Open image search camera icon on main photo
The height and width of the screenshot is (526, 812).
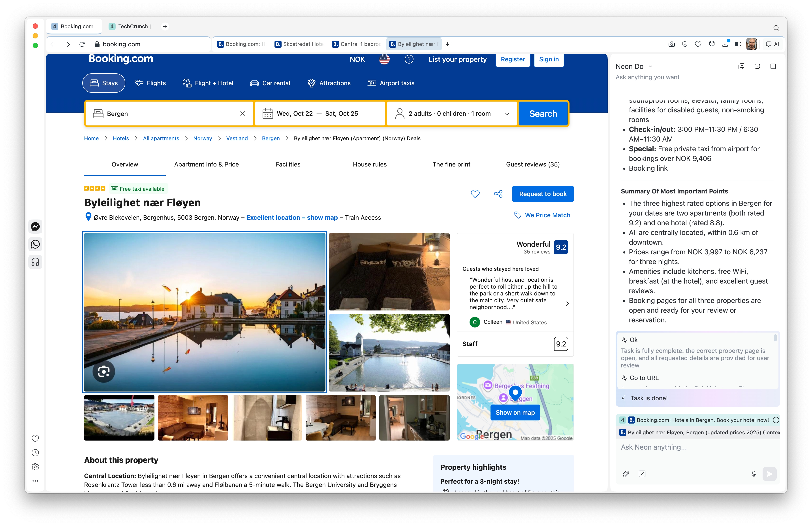pyautogui.click(x=104, y=371)
